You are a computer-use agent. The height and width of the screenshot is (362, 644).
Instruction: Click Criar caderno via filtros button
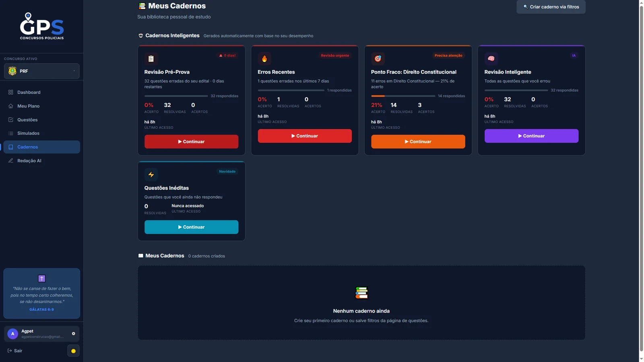coord(551,7)
